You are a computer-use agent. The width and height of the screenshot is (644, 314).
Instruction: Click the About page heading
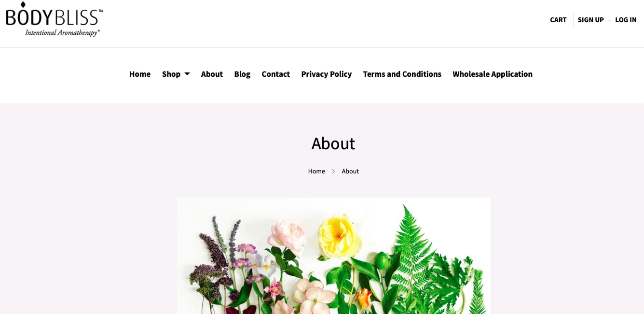(x=333, y=143)
